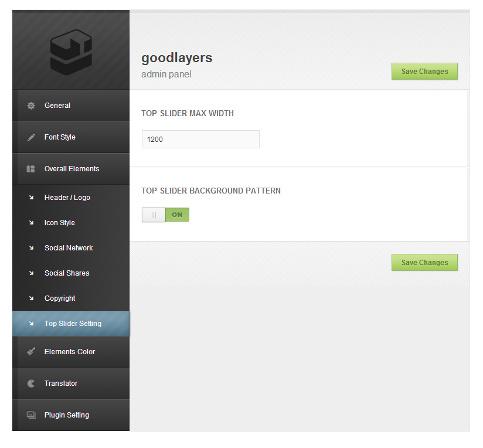Click the arrow icon beside Social Shares
483x448 pixels.
[x=31, y=273]
